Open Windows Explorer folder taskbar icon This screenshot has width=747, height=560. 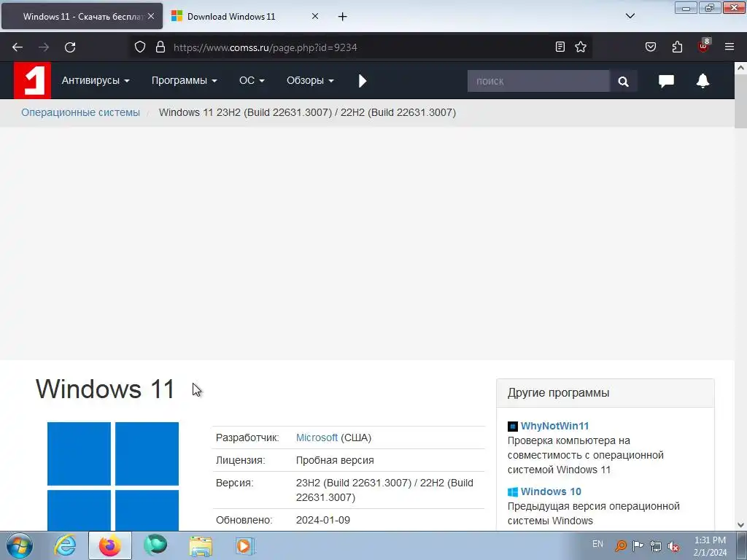pos(201,546)
